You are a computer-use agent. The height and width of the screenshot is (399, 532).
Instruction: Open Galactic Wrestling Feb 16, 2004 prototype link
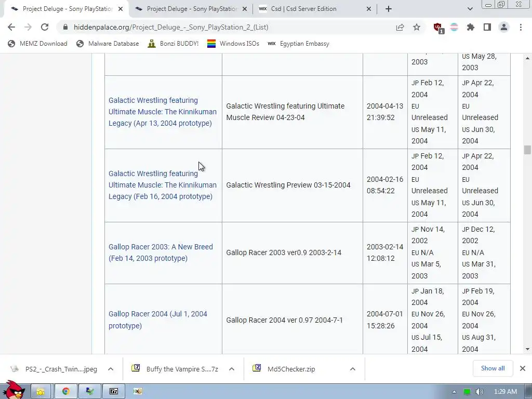[x=163, y=185]
